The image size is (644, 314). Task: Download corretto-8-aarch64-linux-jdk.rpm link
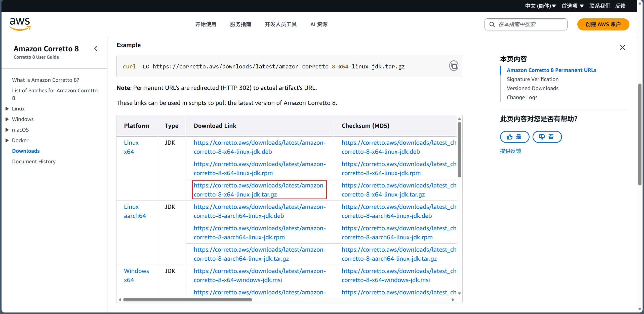(x=260, y=233)
